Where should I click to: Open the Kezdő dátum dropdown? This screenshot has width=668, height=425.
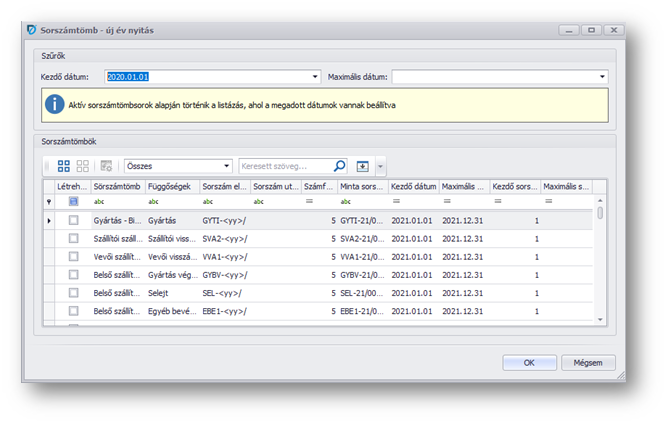[314, 76]
